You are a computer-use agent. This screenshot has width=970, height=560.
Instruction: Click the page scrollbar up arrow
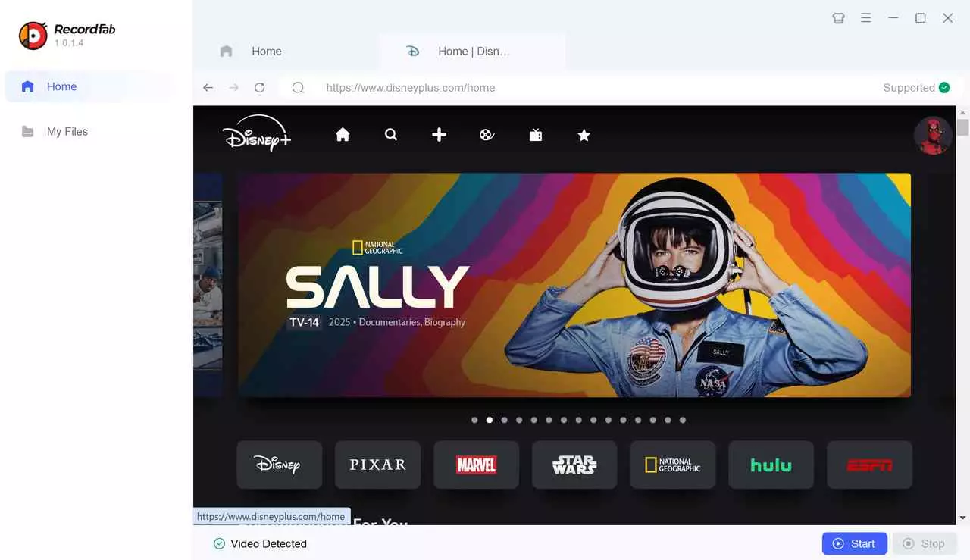963,112
